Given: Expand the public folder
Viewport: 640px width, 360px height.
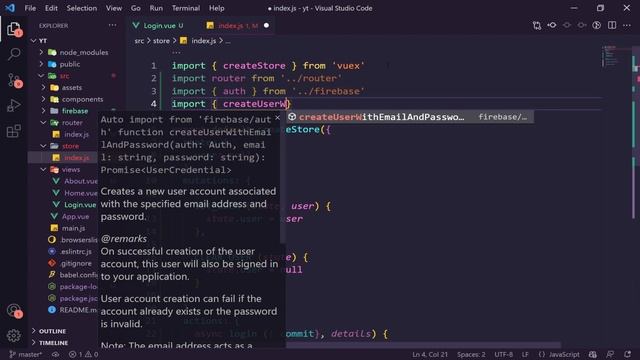Looking at the screenshot, I should (42, 64).
